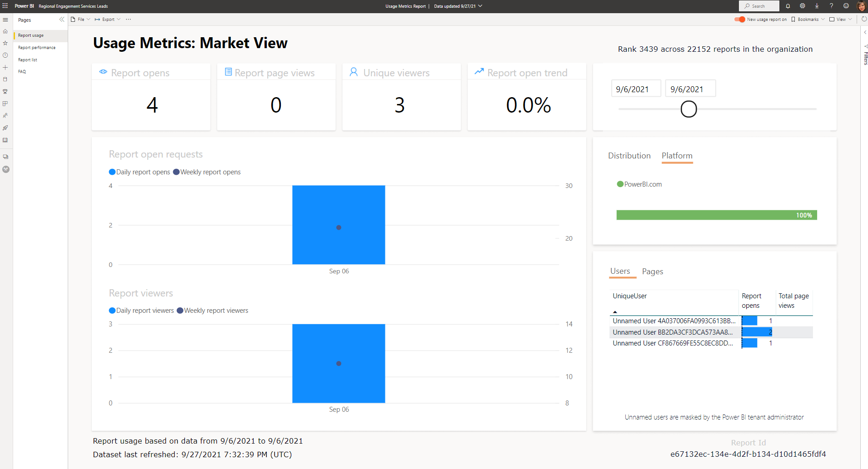This screenshot has width=868, height=469.
Task: Open the File dropdown menu
Action: click(x=80, y=20)
